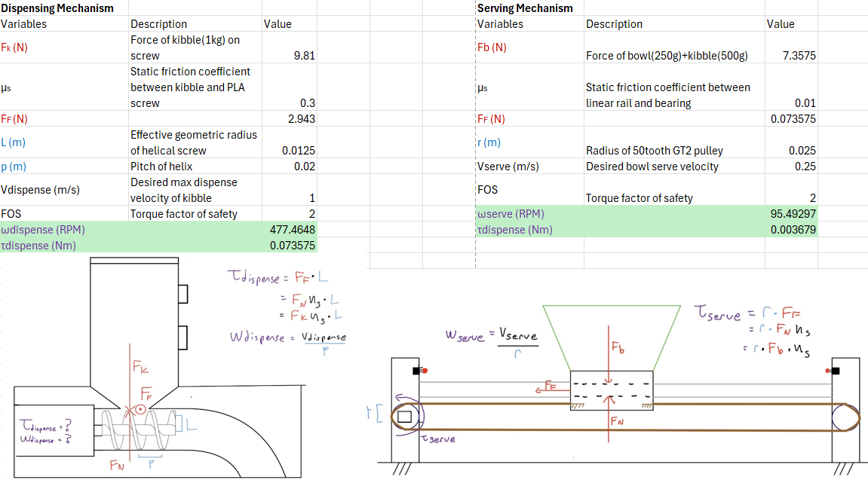Select the cell with value 2.943
The width and height of the screenshot is (868, 480).
(290, 119)
